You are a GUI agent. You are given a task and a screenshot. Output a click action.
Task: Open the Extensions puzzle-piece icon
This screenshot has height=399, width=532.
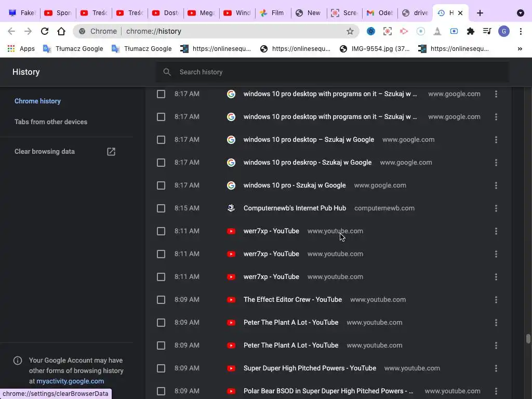pos(470,31)
